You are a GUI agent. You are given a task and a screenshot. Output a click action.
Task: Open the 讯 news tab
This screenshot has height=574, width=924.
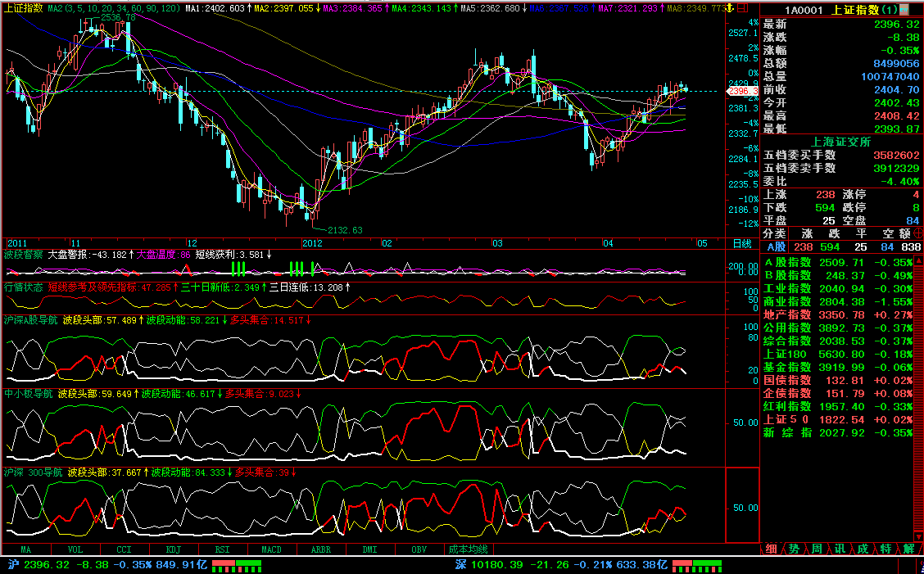point(840,549)
